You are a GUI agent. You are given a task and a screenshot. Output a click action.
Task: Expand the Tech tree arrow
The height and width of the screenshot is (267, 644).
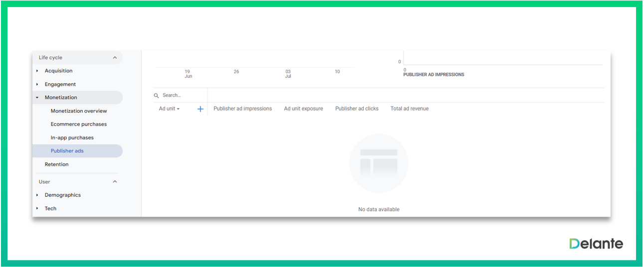point(37,209)
